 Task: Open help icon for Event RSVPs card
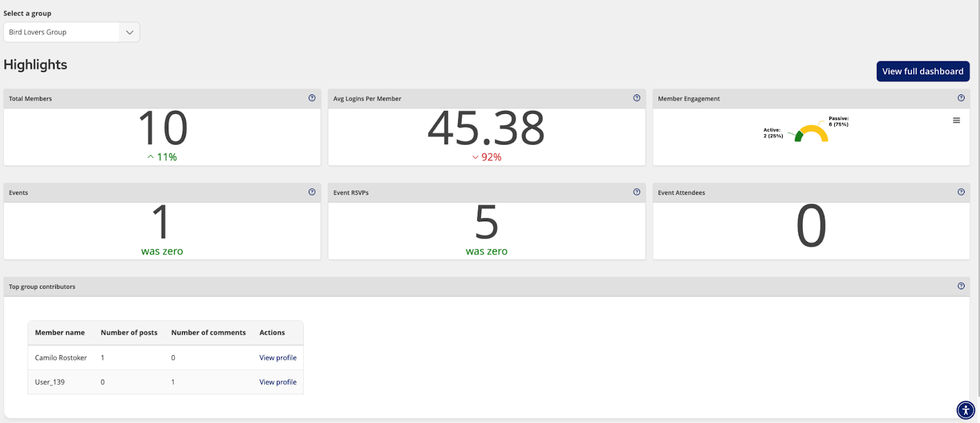click(x=636, y=192)
